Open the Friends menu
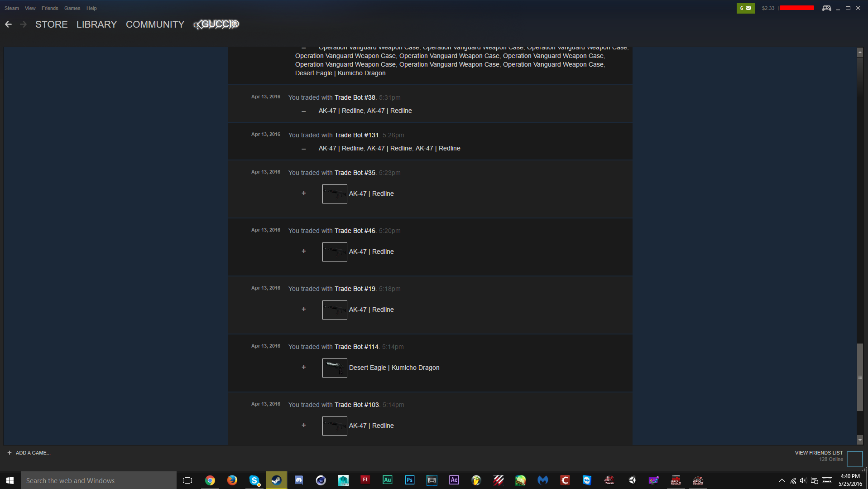This screenshot has height=489, width=868. [x=50, y=8]
